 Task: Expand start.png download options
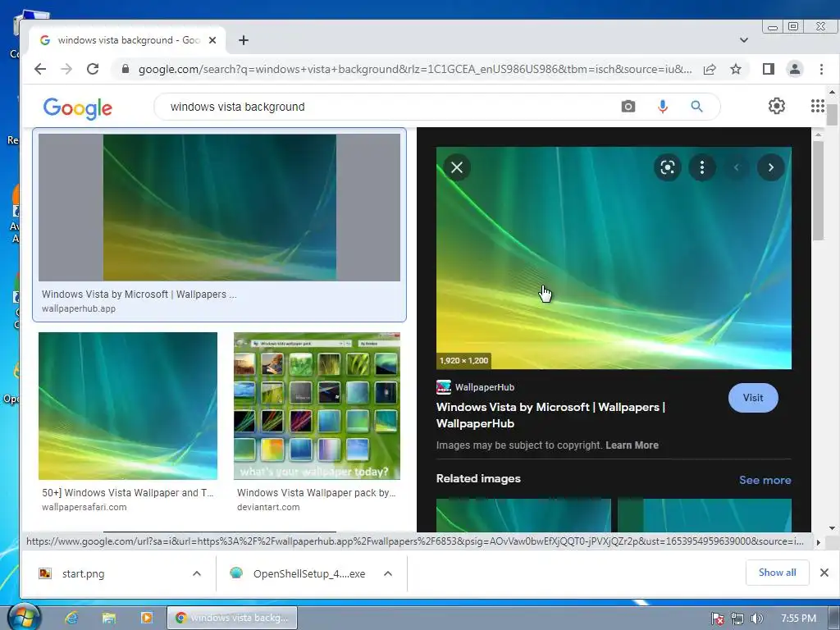tap(197, 573)
